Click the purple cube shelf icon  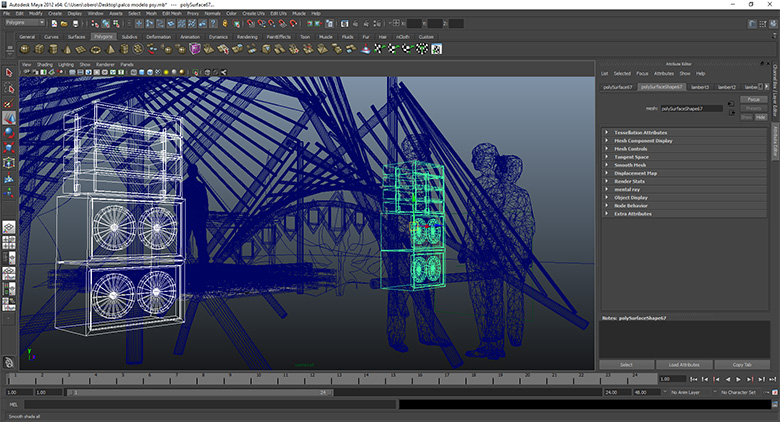(195, 49)
